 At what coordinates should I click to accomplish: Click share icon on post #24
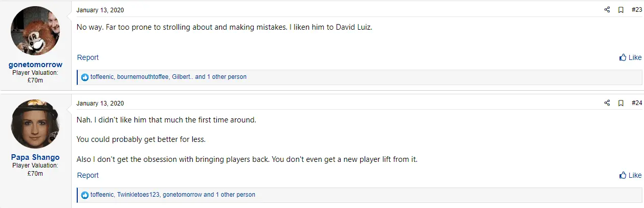pyautogui.click(x=607, y=103)
